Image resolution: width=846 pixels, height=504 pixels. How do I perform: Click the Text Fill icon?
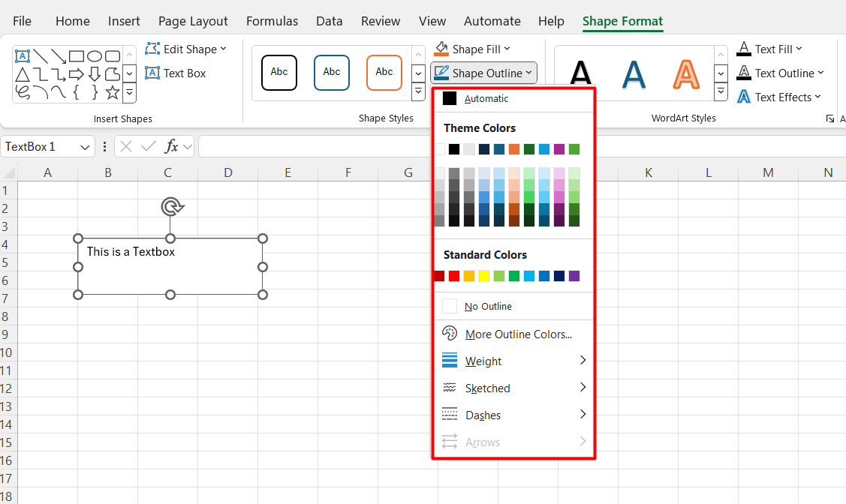[744, 49]
